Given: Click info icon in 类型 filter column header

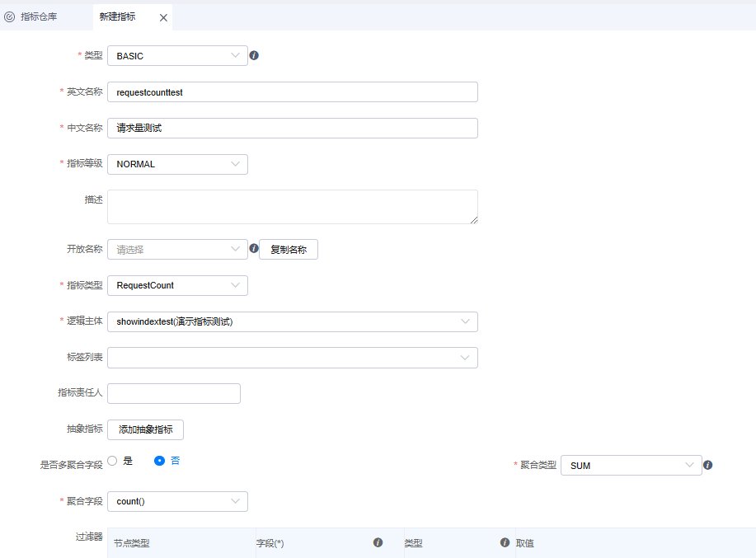Looking at the screenshot, I should click(505, 542).
